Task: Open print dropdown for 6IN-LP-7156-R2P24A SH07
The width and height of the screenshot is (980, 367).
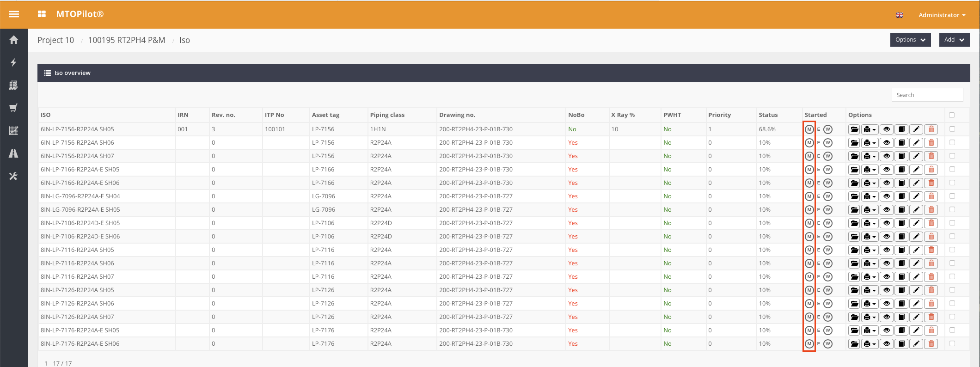Action: click(x=870, y=156)
